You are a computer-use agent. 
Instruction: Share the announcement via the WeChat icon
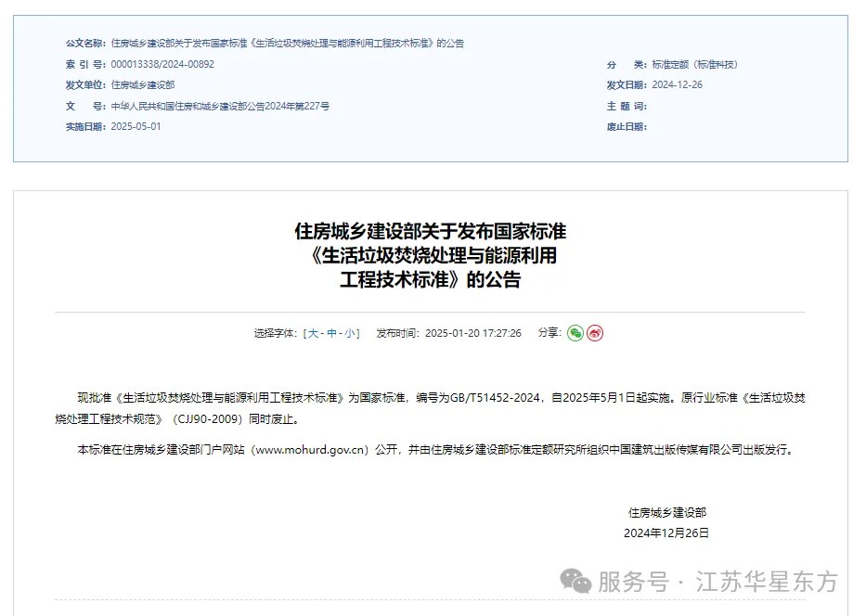click(x=575, y=333)
